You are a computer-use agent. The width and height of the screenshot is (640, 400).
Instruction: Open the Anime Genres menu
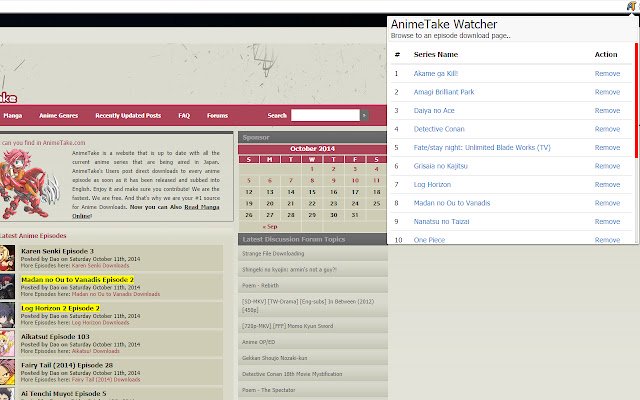coord(58,116)
